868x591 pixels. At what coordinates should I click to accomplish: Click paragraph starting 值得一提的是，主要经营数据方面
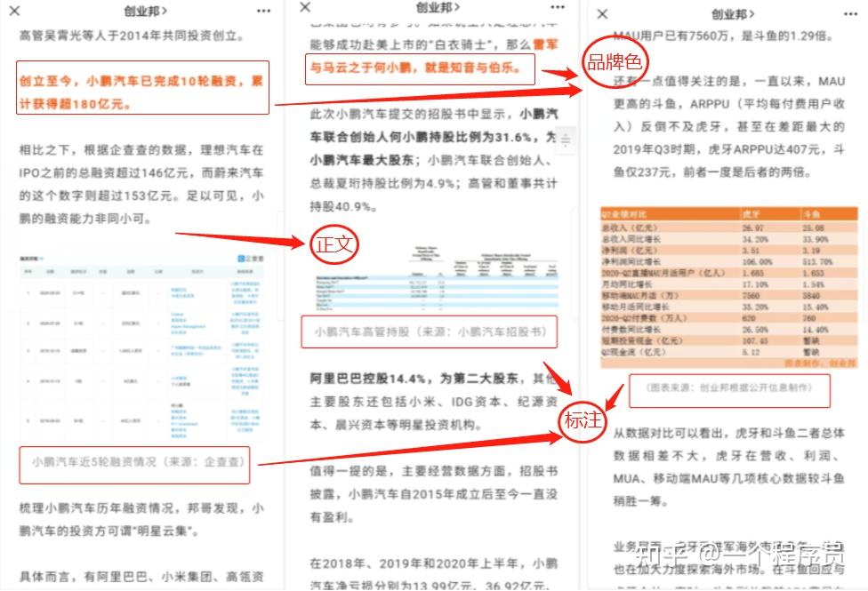[x=433, y=494]
